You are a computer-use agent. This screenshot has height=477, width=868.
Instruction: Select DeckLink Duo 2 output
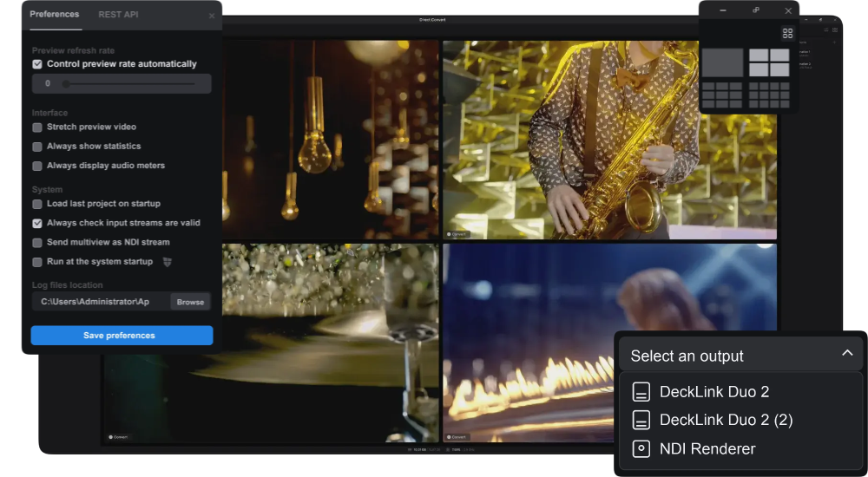(740, 392)
